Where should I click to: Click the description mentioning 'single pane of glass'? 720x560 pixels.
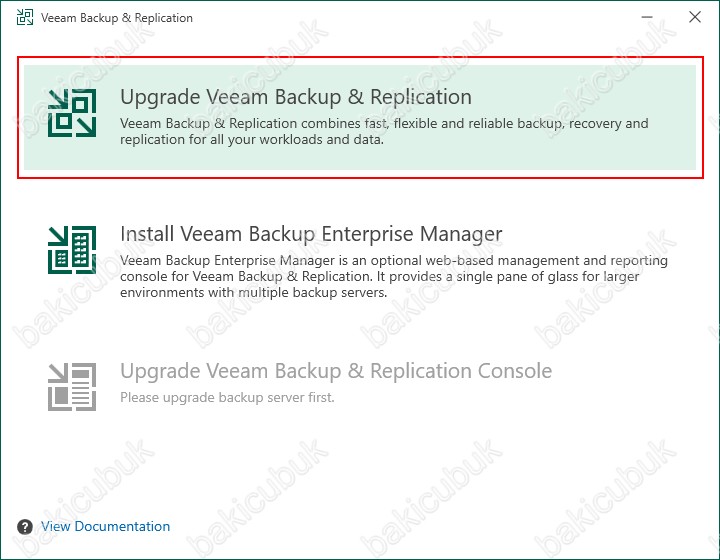pos(394,276)
